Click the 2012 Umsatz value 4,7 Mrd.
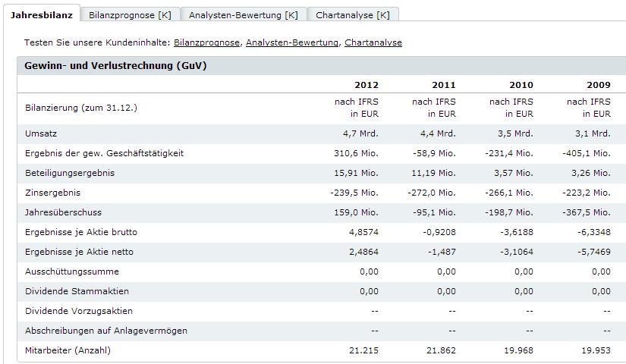This screenshot has height=364, width=626. click(360, 133)
